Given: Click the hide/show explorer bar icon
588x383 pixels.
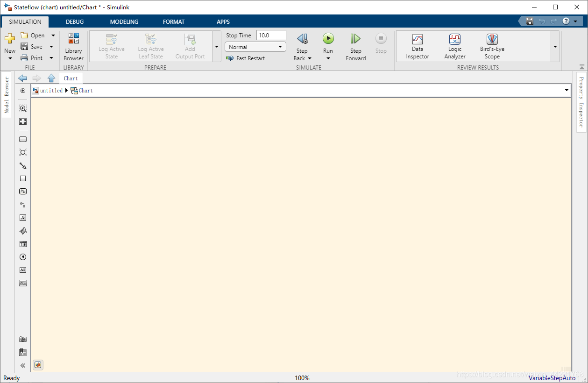Looking at the screenshot, I should point(23,91).
